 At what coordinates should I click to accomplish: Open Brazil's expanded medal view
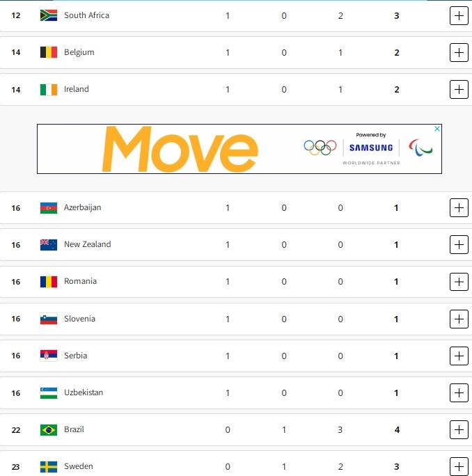pyautogui.click(x=459, y=429)
